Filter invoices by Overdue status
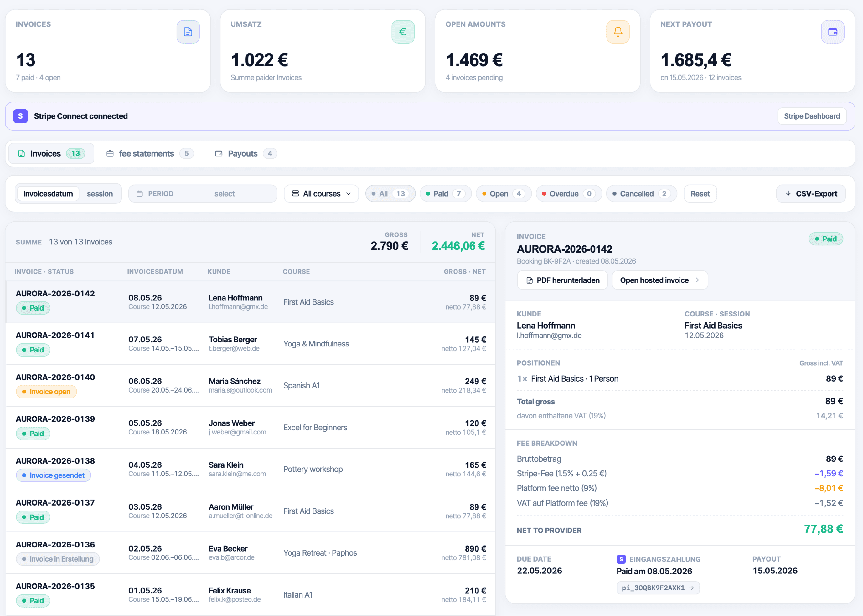 569,194
